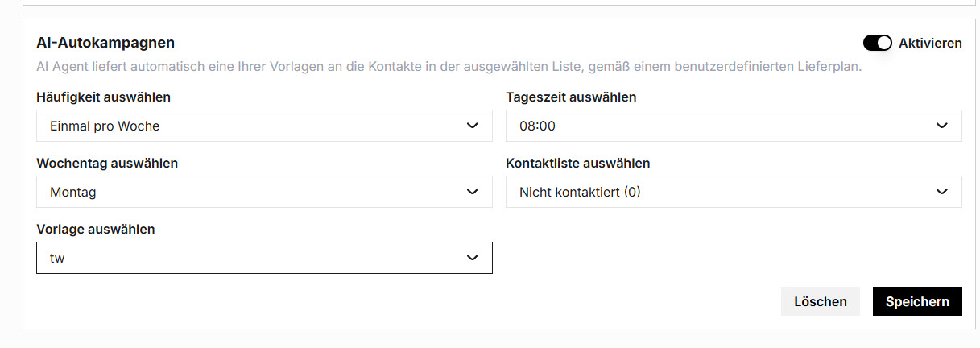The width and height of the screenshot is (980, 348).
Task: Click the chevron icon next to 08:00
Action: (942, 126)
